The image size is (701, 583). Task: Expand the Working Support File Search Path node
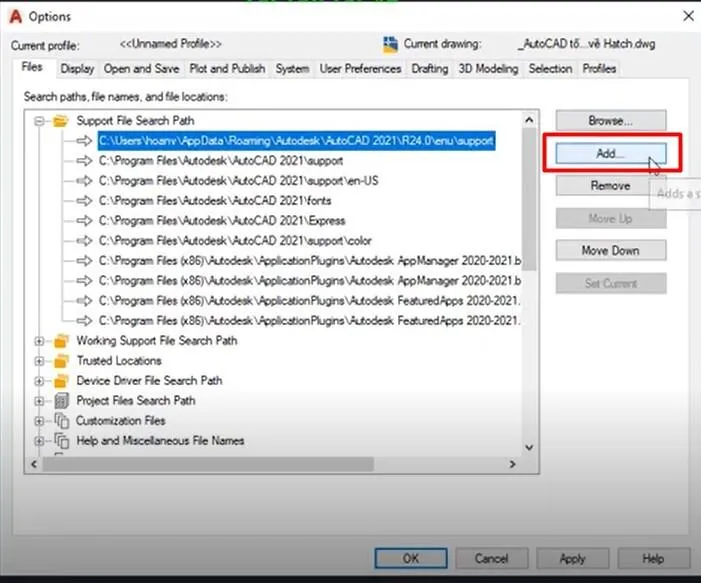40,341
